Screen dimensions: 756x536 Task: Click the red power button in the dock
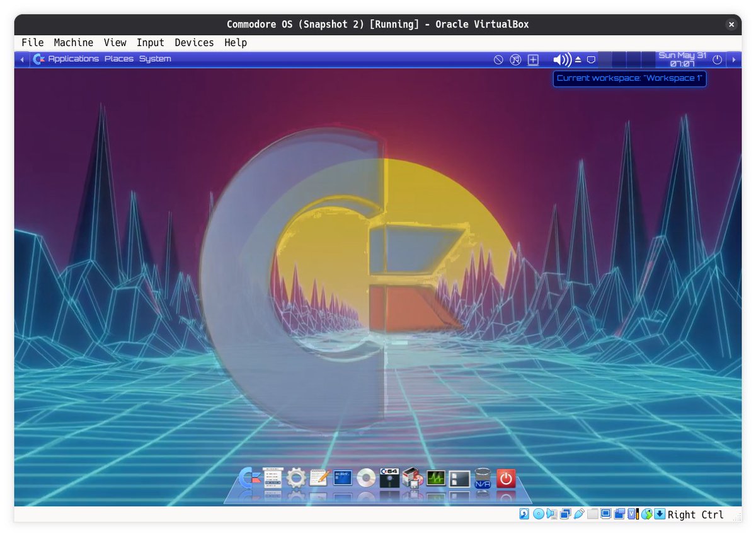506,479
